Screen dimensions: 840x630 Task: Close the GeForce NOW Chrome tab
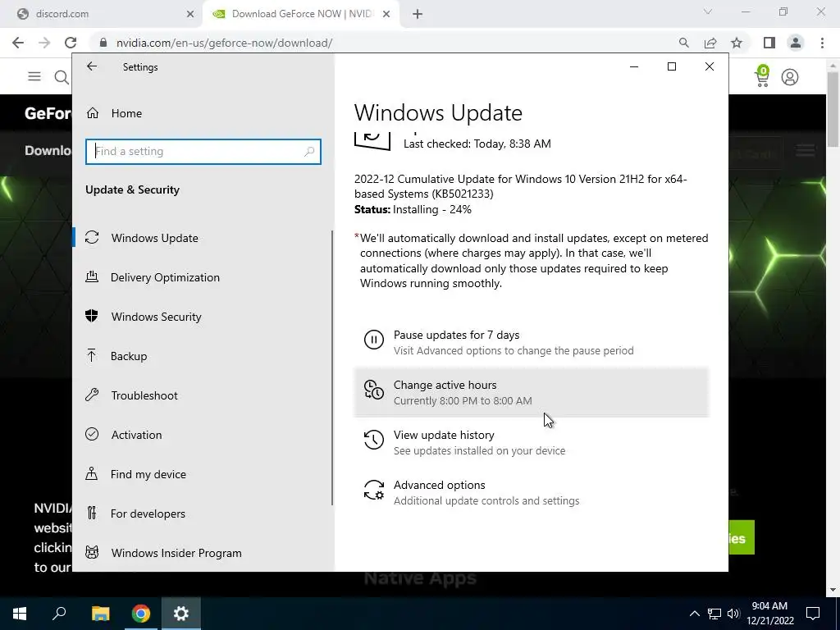click(x=386, y=15)
